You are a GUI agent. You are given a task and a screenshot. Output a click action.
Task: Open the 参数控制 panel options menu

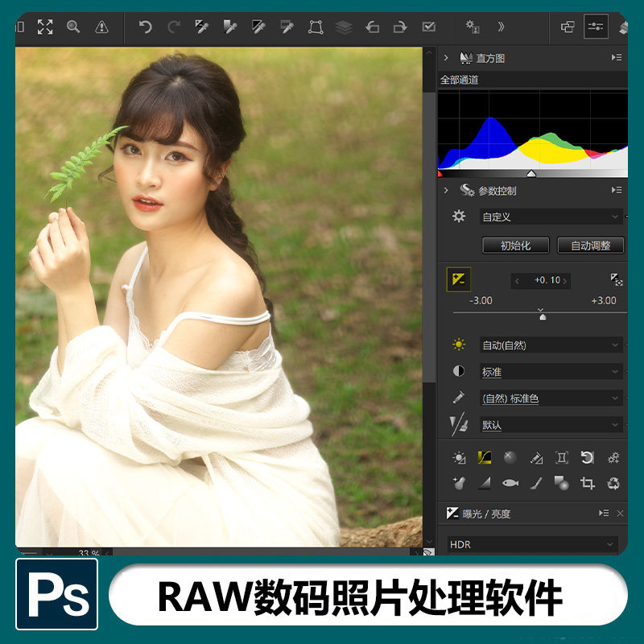tap(616, 190)
